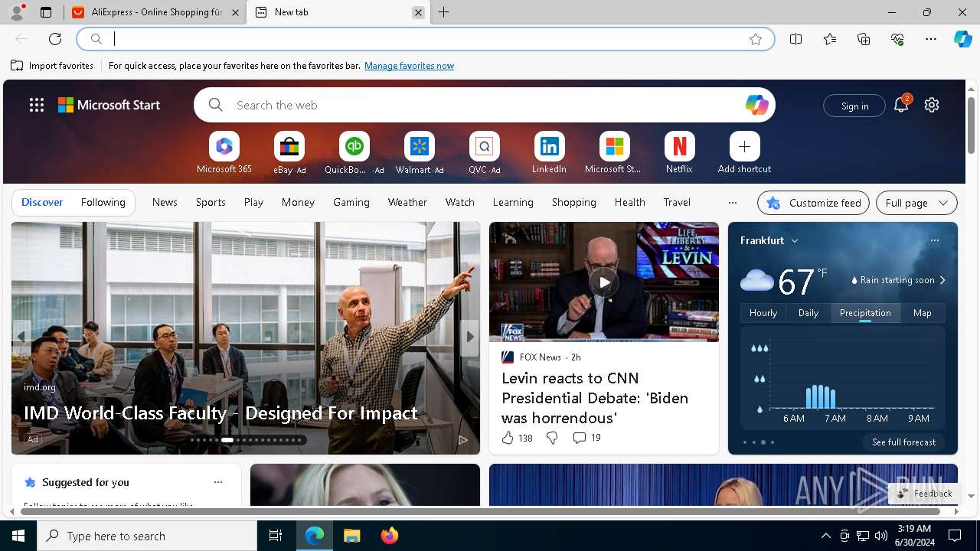Screen dimensions: 980x551
Task: Click the browser address bar
Action: (426, 39)
